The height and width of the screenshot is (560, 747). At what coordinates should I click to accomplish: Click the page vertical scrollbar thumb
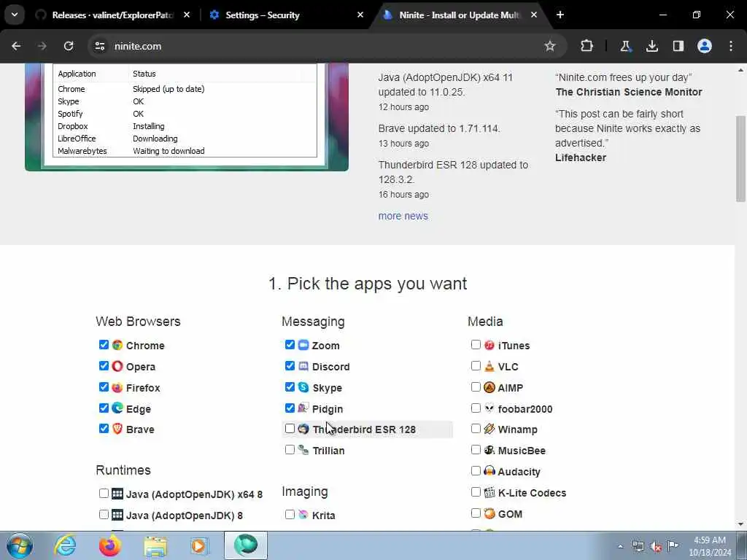click(x=740, y=158)
